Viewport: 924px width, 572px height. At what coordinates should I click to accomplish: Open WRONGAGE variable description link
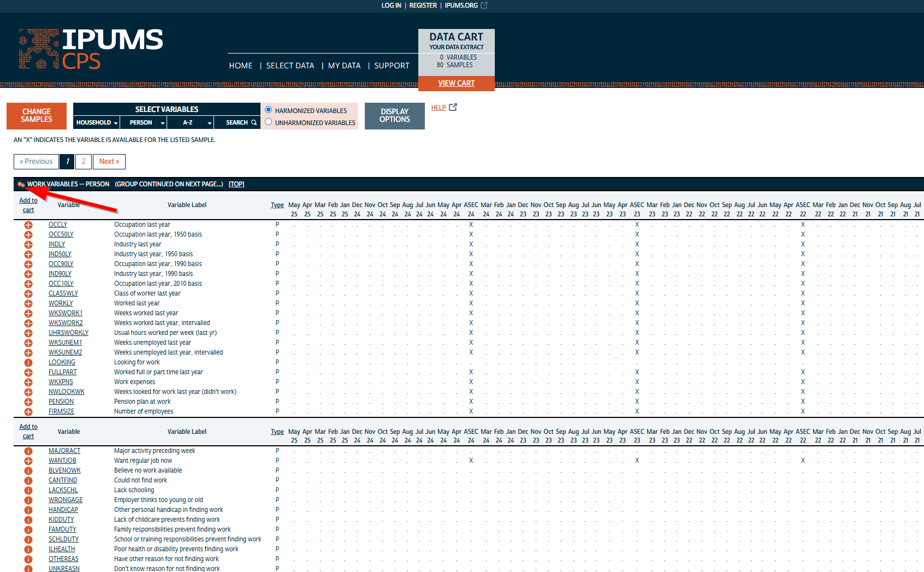(x=66, y=500)
